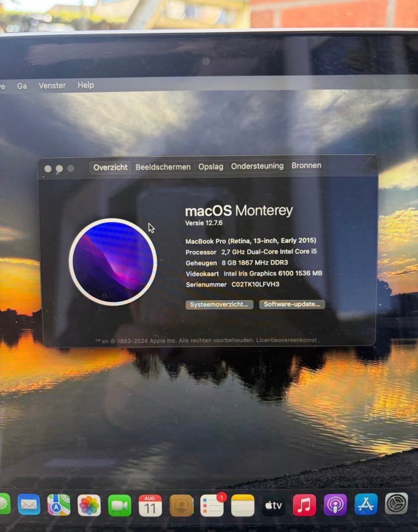
Task: Select the Overzicht tab
Action: point(111,167)
